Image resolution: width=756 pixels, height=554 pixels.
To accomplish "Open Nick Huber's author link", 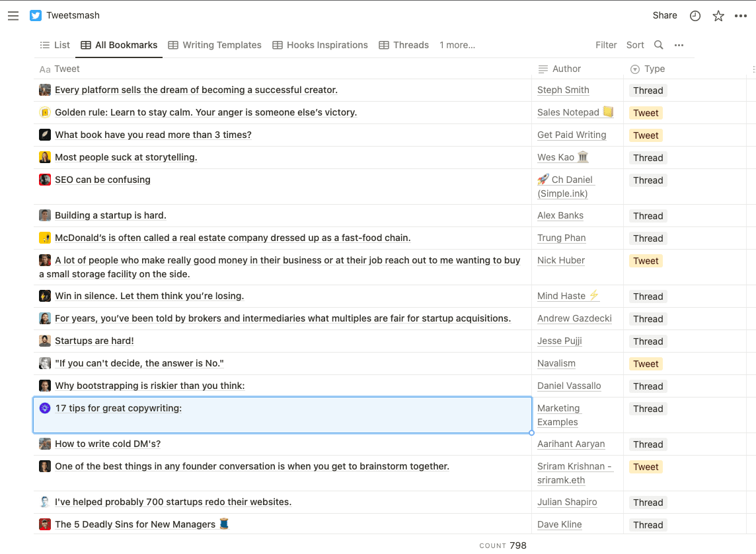I will pyautogui.click(x=560, y=260).
